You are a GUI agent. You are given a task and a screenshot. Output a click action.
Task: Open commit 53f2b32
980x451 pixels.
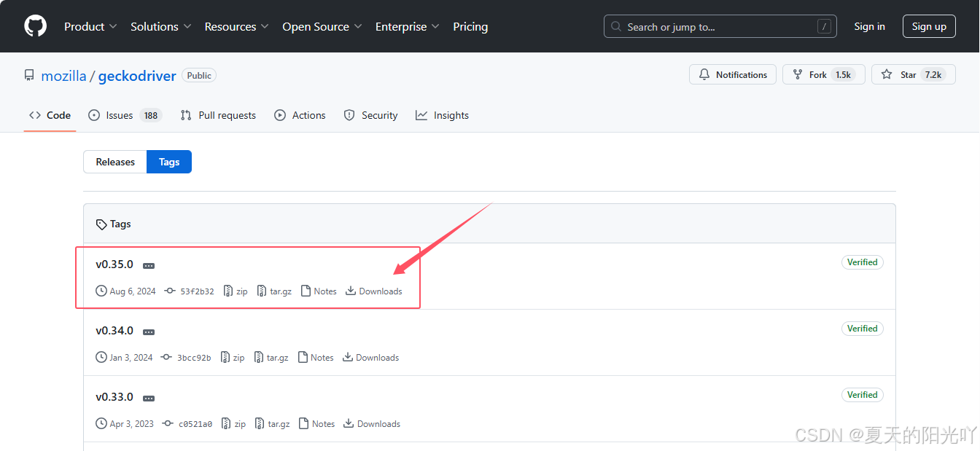point(190,291)
